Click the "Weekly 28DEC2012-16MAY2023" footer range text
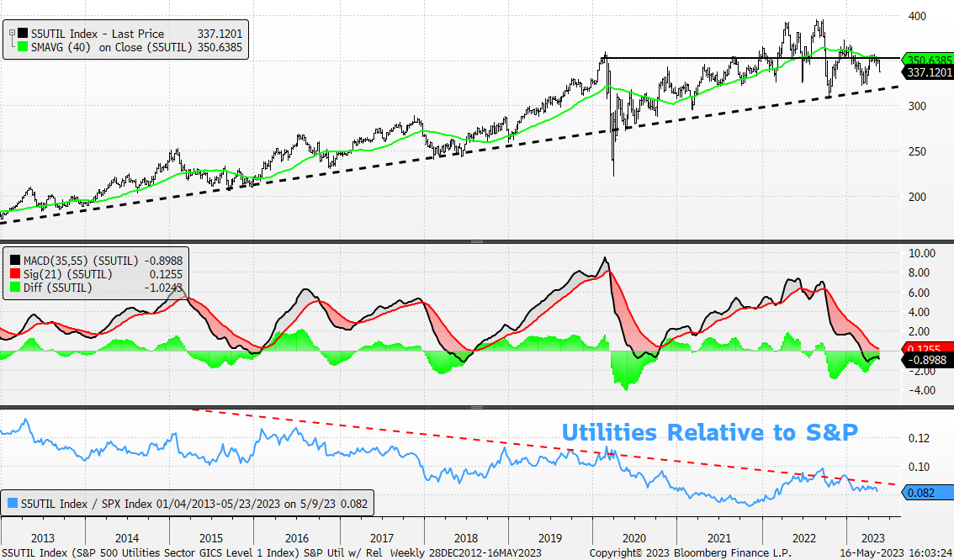The image size is (954, 560). pos(465,552)
